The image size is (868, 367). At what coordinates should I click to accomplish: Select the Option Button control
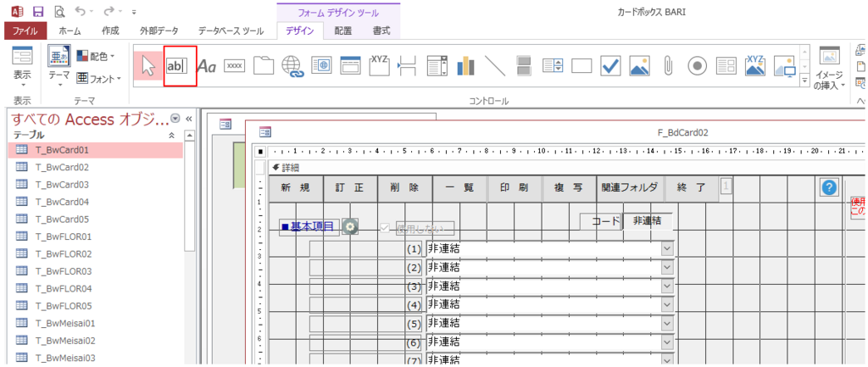click(698, 66)
